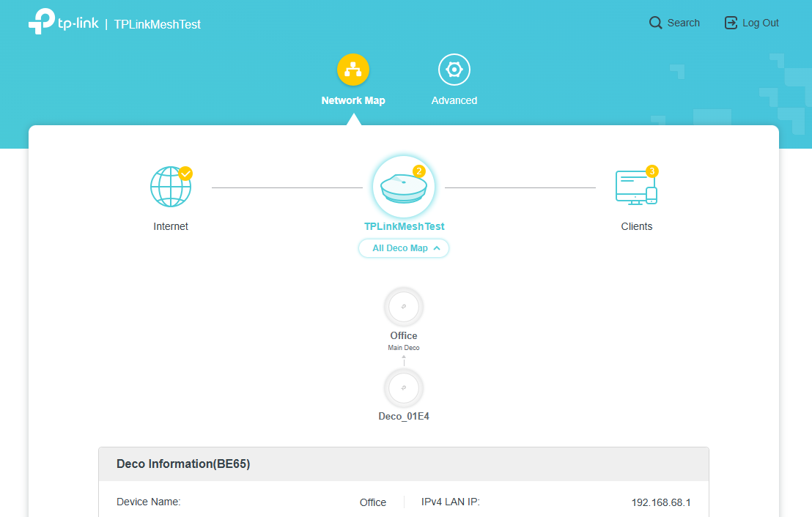Click the client count badge showing 3
Screen dimensions: 812x517
[652, 171]
